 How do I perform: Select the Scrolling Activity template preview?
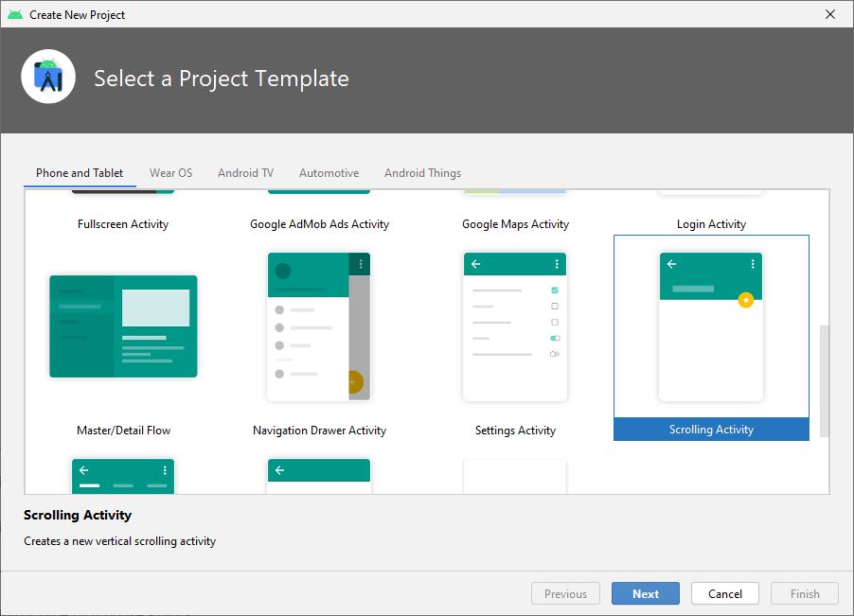click(711, 326)
